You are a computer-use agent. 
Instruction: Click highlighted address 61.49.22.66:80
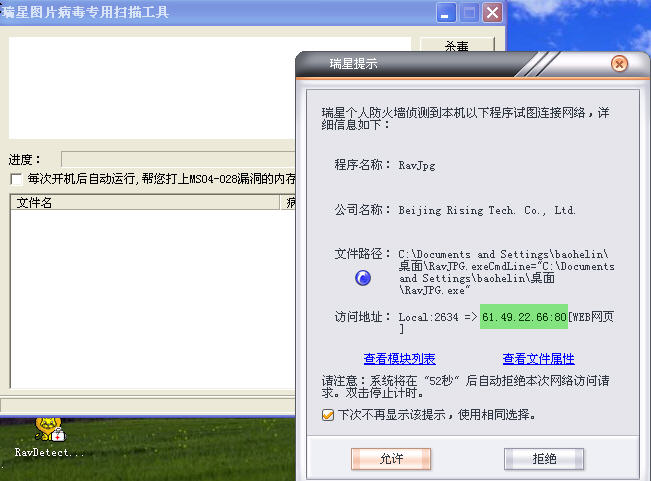[524, 317]
